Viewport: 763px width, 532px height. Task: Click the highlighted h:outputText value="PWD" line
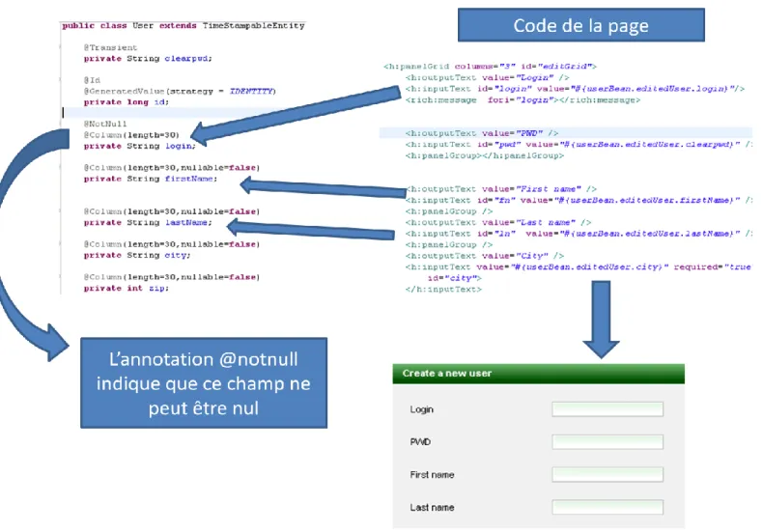point(482,133)
